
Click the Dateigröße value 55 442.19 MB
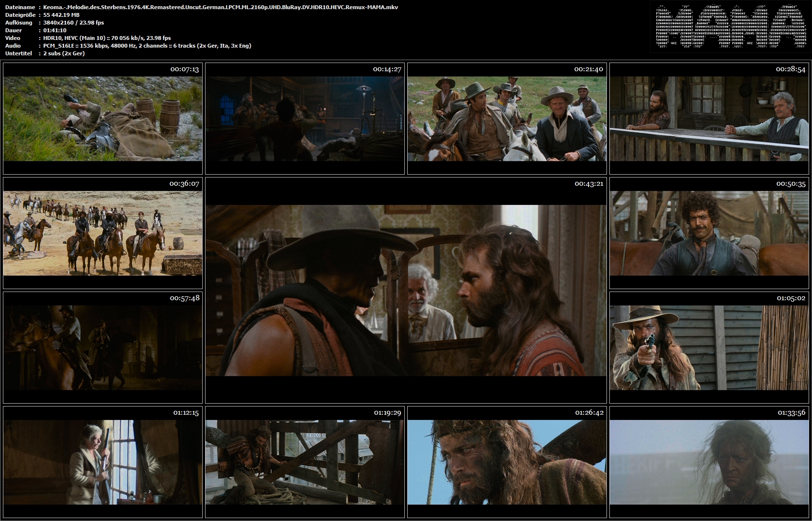point(61,15)
